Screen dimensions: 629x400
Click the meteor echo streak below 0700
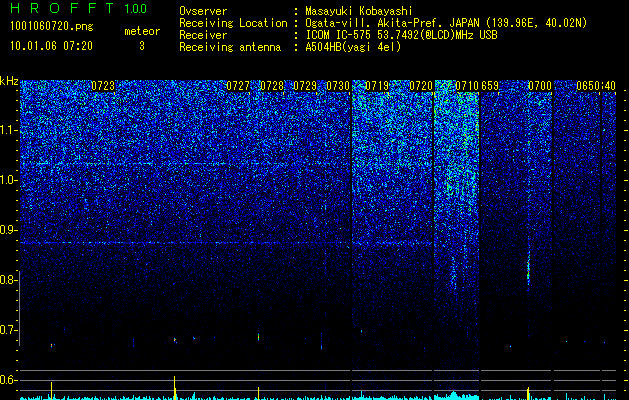coord(528,269)
